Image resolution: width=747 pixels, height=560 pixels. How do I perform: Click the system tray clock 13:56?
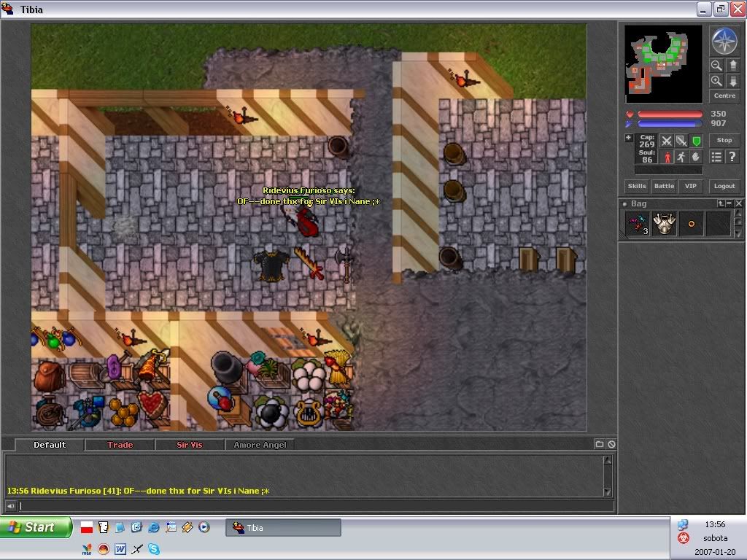click(x=715, y=524)
